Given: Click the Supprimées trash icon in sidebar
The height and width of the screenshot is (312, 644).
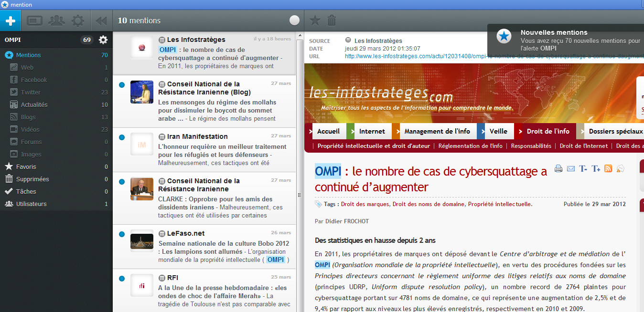Looking at the screenshot, I should 9,179.
